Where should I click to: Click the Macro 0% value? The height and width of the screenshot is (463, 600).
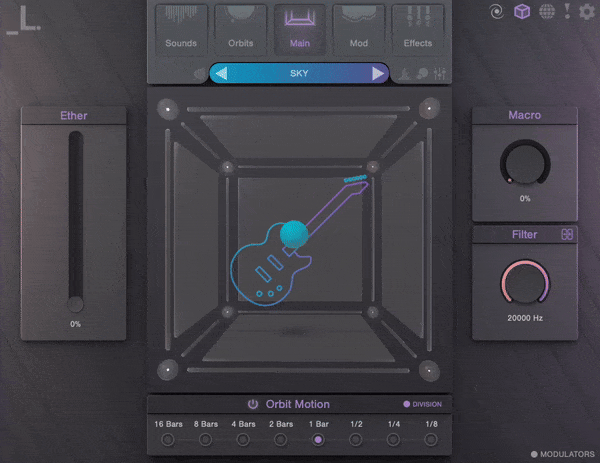(x=525, y=199)
